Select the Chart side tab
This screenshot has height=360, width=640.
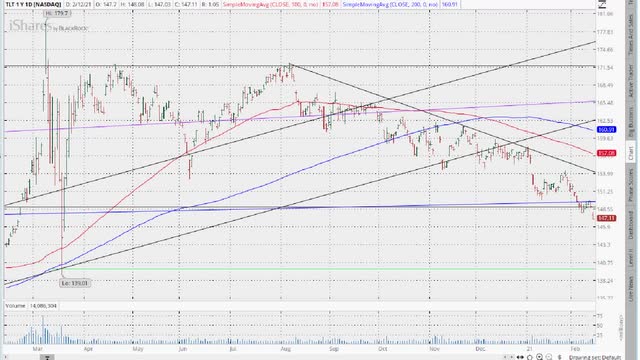coord(631,153)
